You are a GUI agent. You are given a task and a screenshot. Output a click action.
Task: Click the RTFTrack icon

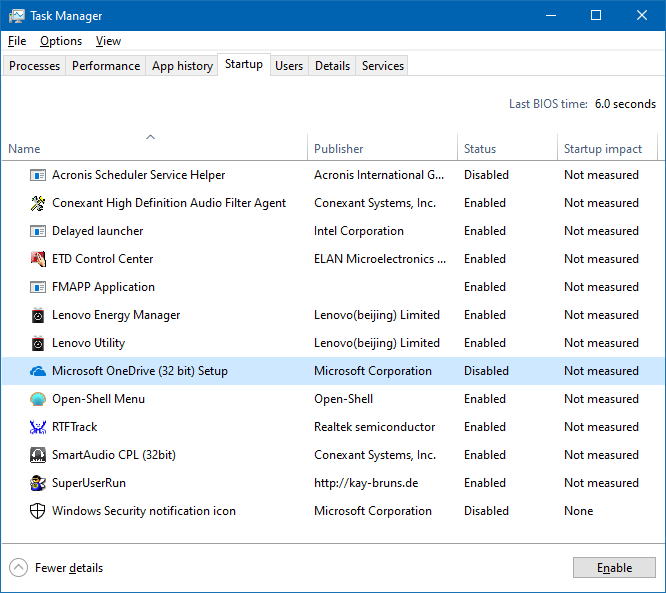coord(38,427)
